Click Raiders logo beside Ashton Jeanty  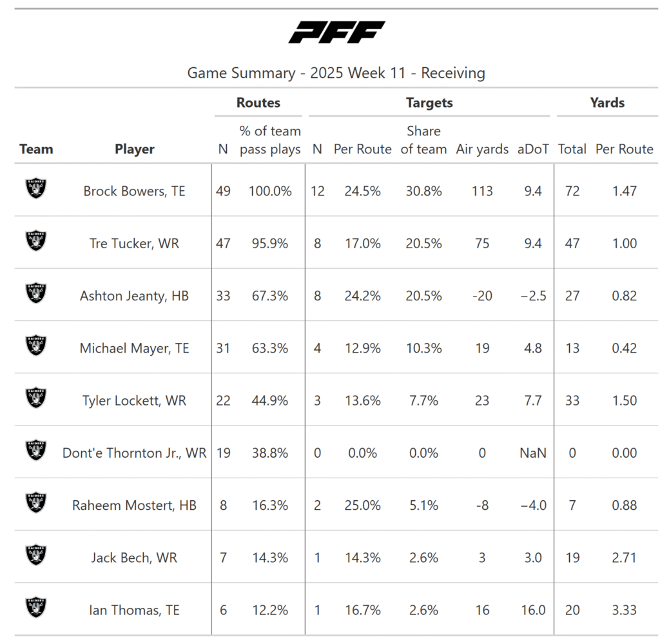pos(36,293)
